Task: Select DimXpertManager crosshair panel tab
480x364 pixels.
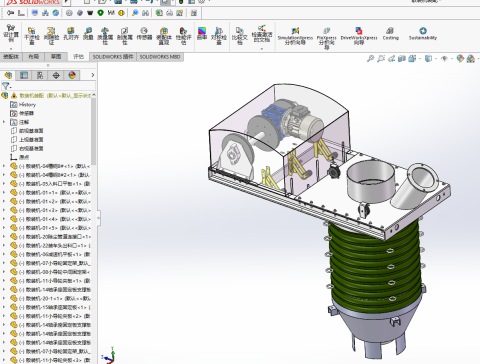Action: point(56,75)
